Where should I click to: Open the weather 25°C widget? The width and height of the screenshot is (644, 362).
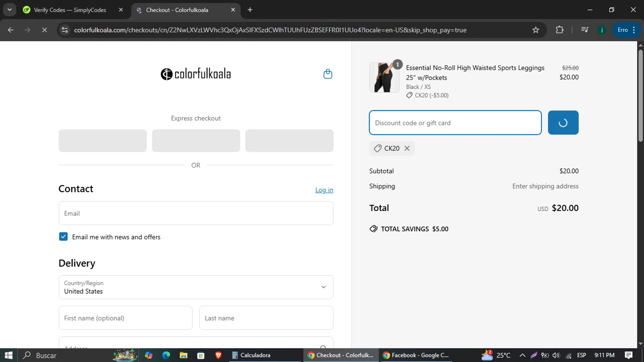[x=496, y=355]
